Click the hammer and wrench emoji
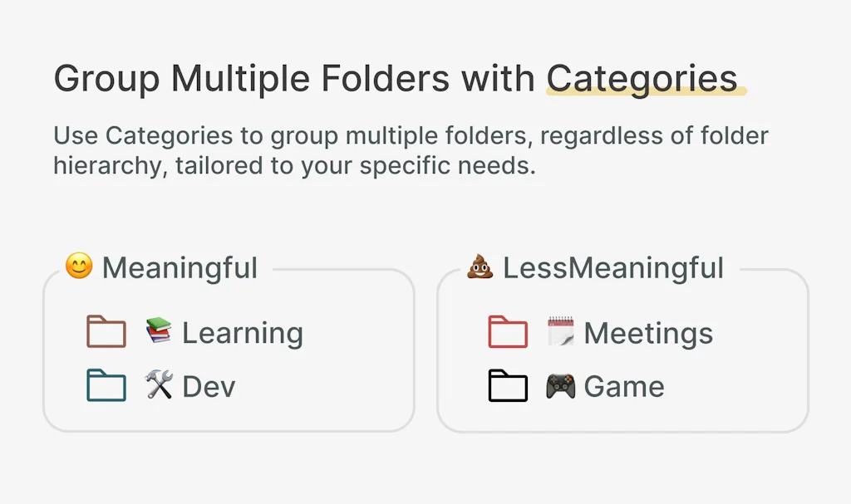Screen dimensions: 851x504 [159, 385]
